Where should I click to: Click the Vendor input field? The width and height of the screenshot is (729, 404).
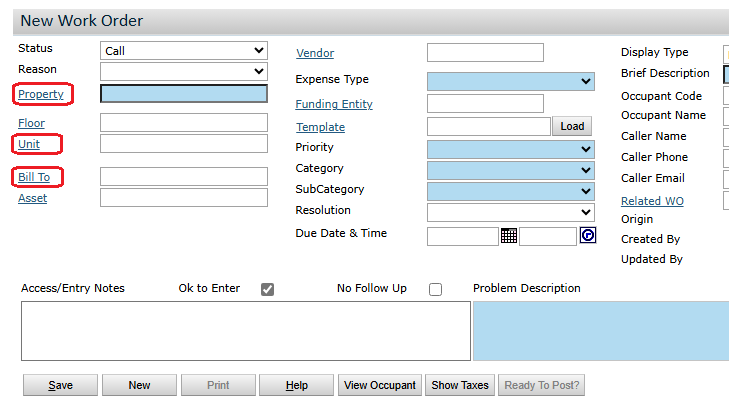click(x=485, y=53)
